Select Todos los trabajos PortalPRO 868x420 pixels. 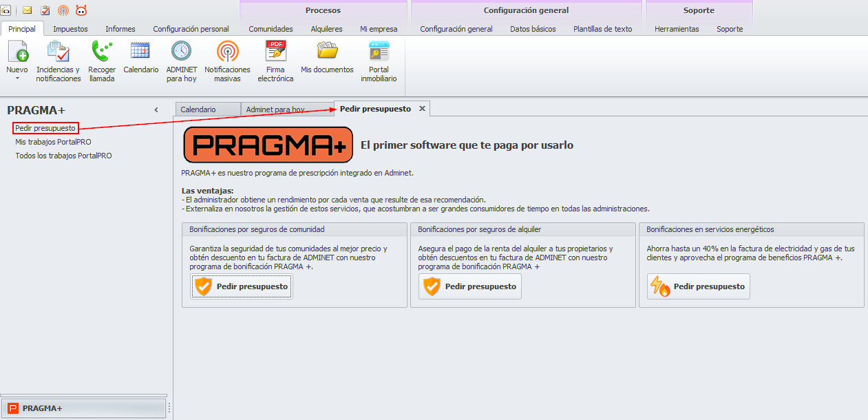[x=63, y=156]
